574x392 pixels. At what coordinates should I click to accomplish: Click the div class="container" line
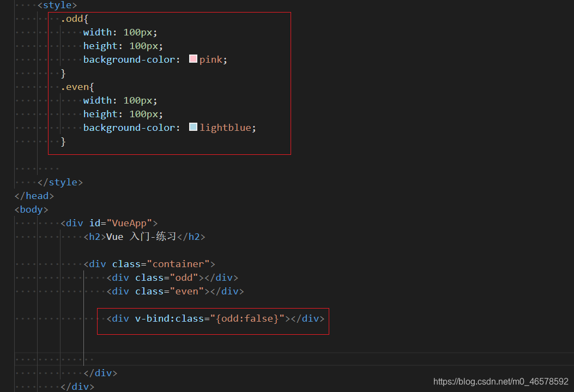(x=149, y=264)
